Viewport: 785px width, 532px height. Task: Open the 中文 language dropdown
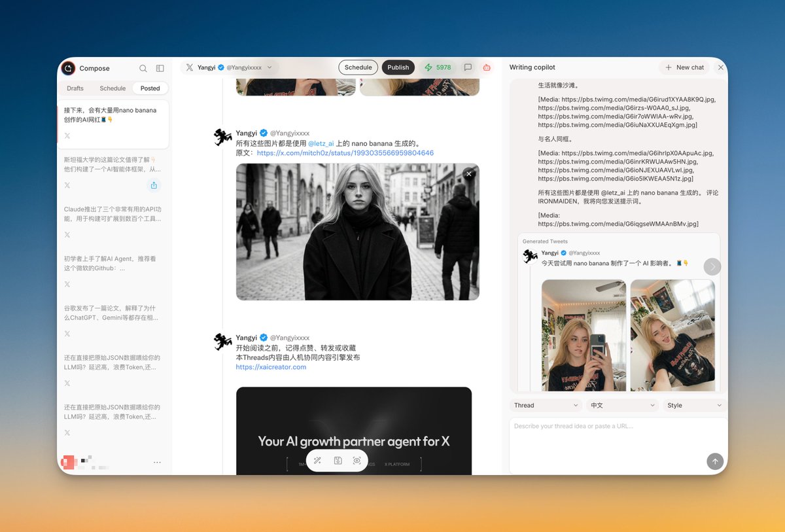pos(621,405)
